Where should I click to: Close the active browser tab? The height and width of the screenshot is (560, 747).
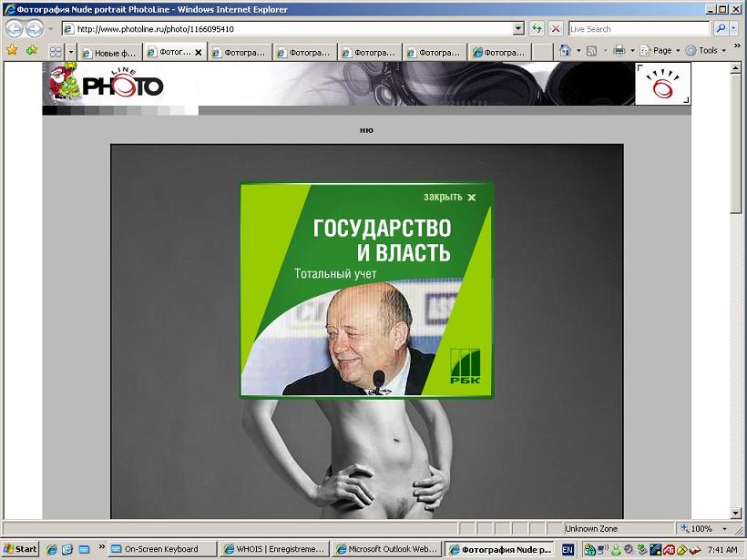[x=198, y=53]
